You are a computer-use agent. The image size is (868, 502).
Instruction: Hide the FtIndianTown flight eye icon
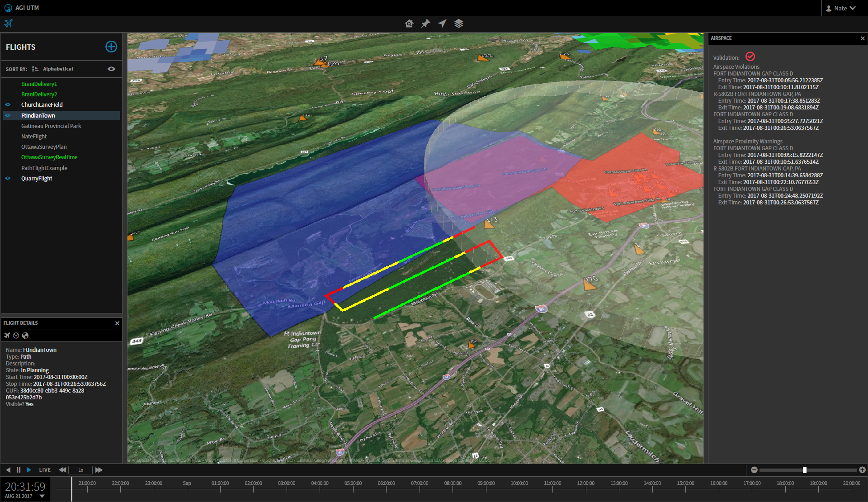coord(8,115)
